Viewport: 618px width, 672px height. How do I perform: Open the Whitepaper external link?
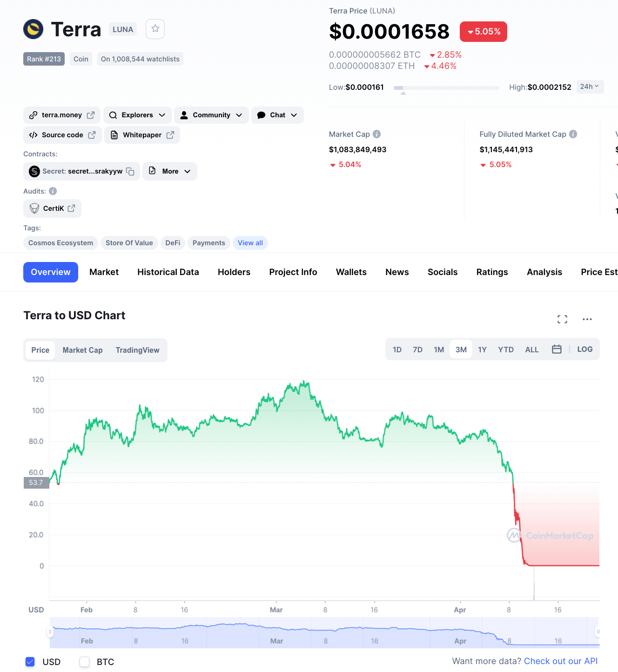tap(142, 135)
